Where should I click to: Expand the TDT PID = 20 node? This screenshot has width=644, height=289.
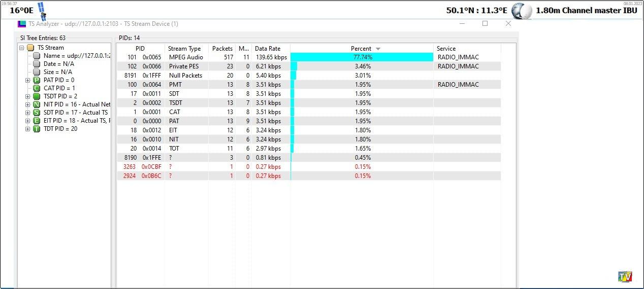28,129
